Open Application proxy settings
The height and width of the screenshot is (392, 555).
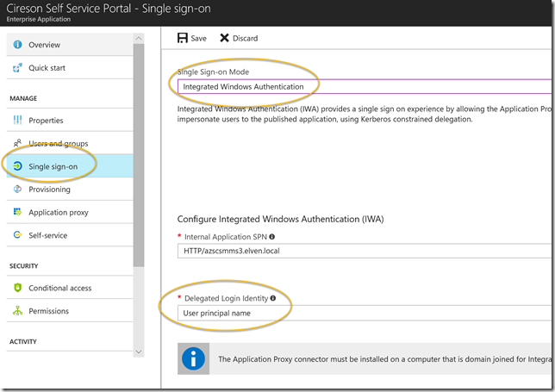click(70, 212)
